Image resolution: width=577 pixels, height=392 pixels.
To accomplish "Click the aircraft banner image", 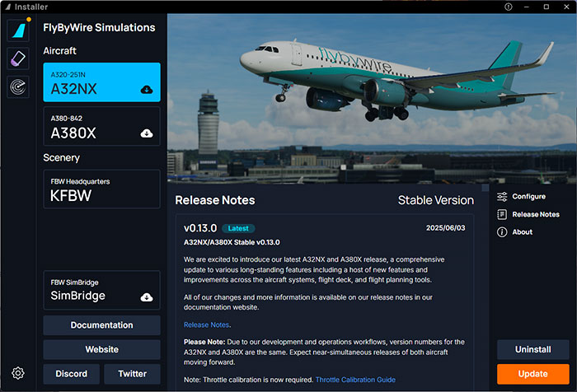I will [372, 99].
